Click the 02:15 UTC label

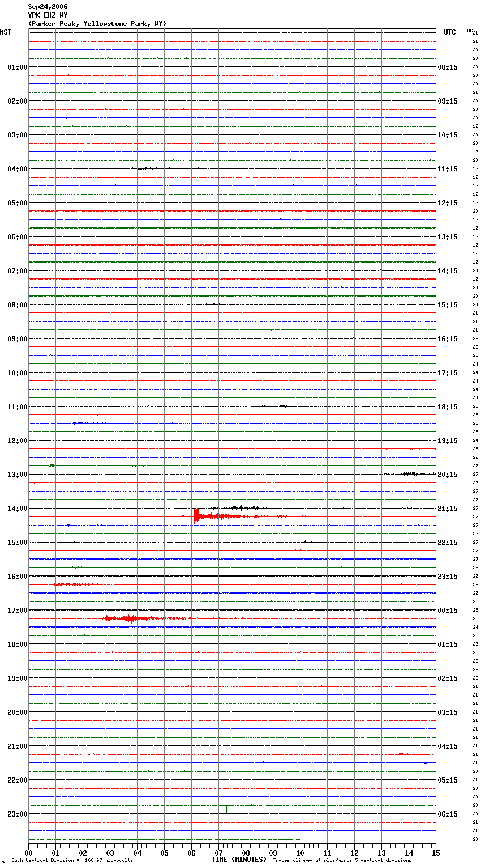click(x=448, y=678)
